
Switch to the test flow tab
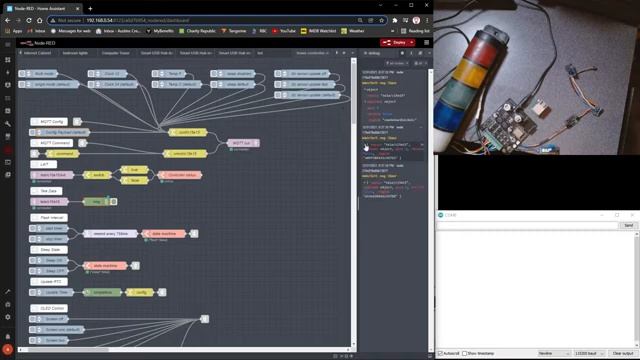(260, 53)
